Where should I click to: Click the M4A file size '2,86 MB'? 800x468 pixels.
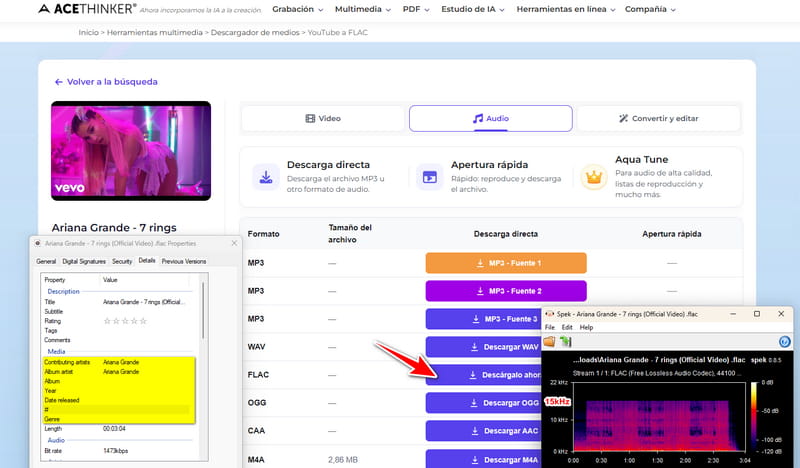[343, 460]
